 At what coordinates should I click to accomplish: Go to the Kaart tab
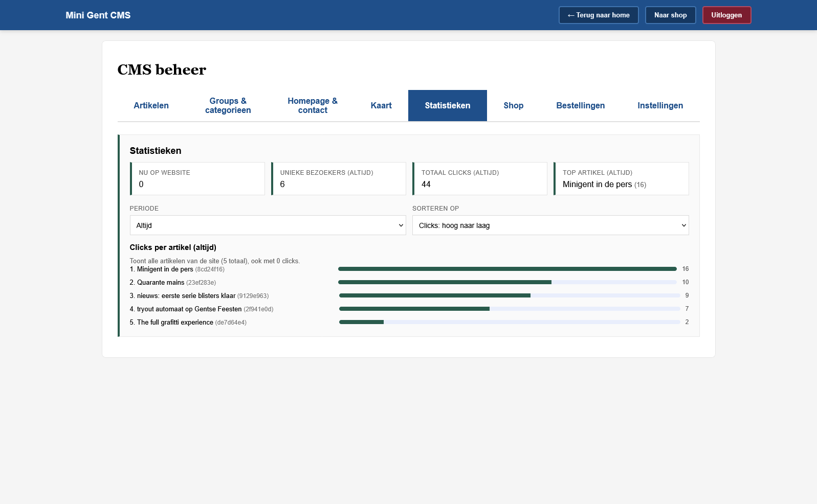381,105
